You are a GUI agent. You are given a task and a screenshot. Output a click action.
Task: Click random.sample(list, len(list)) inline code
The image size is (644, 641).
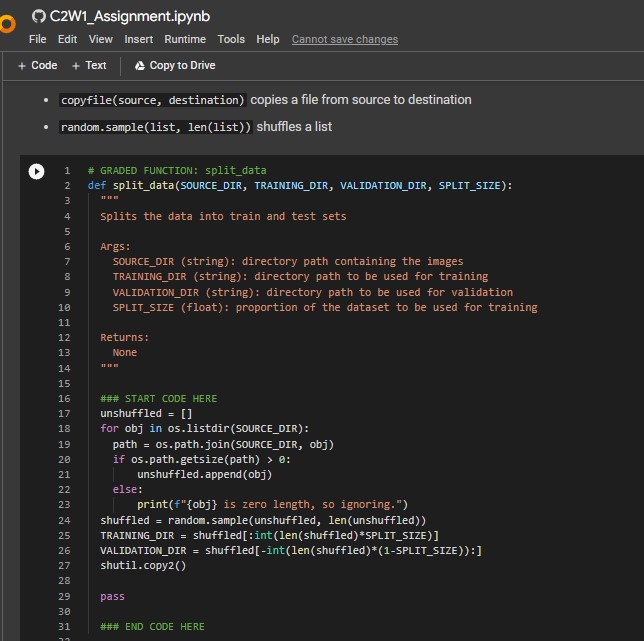click(156, 127)
